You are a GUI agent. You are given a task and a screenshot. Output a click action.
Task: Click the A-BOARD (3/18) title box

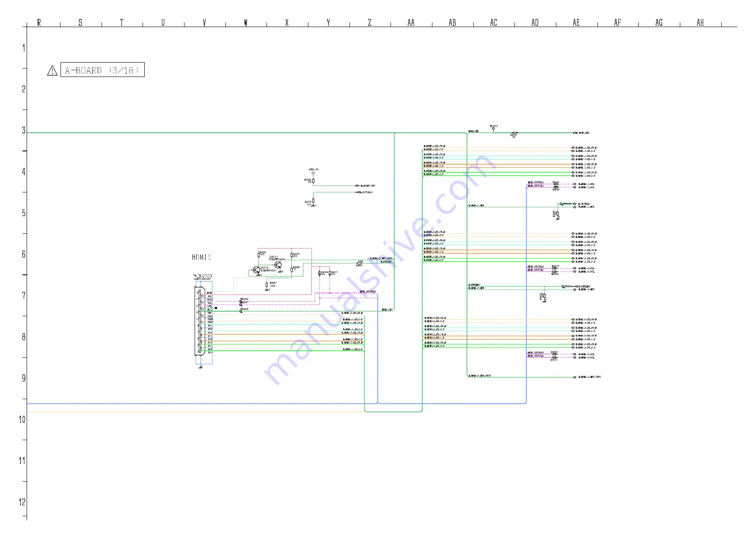click(x=102, y=70)
